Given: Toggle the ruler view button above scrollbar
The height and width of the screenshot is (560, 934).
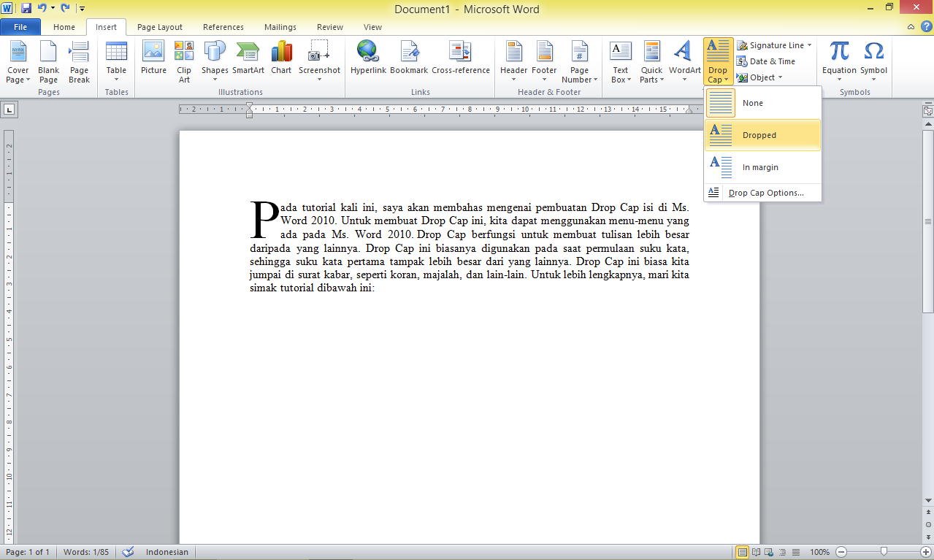Looking at the screenshot, I should point(927,111).
